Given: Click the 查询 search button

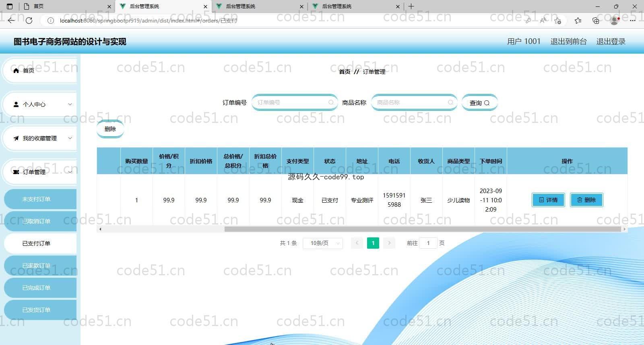Looking at the screenshot, I should click(479, 103).
